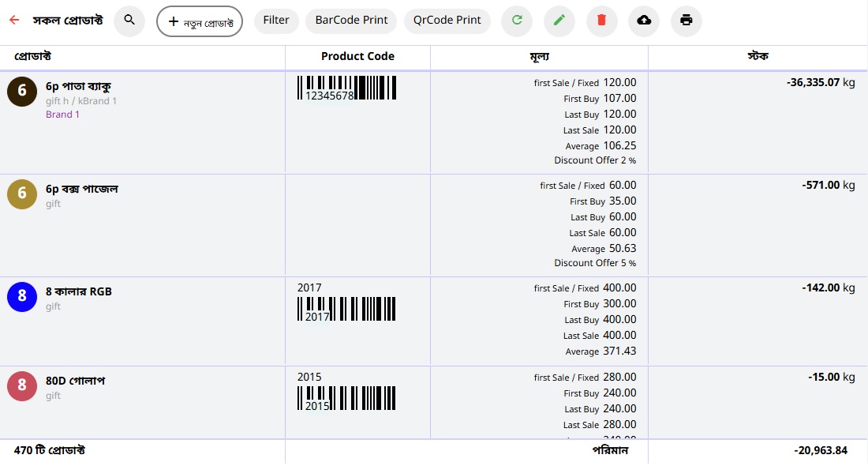
Task: Click the red trash delete icon
Action: 602,21
